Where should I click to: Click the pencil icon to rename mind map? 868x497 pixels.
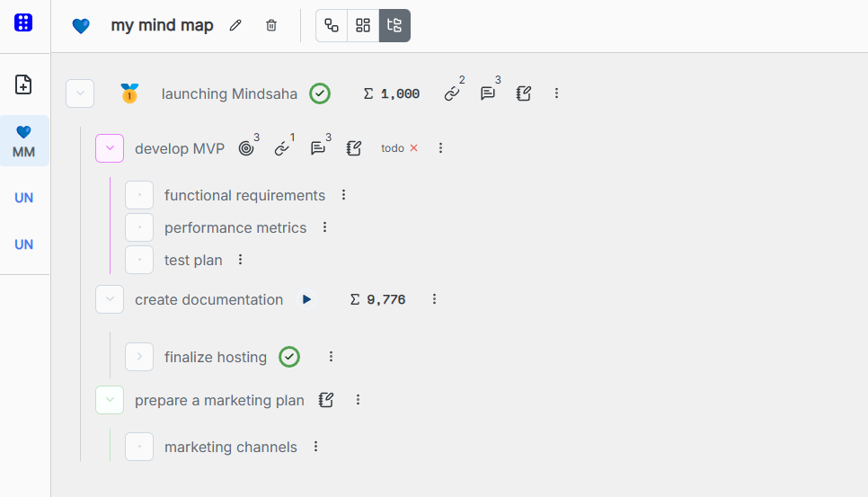tap(235, 26)
